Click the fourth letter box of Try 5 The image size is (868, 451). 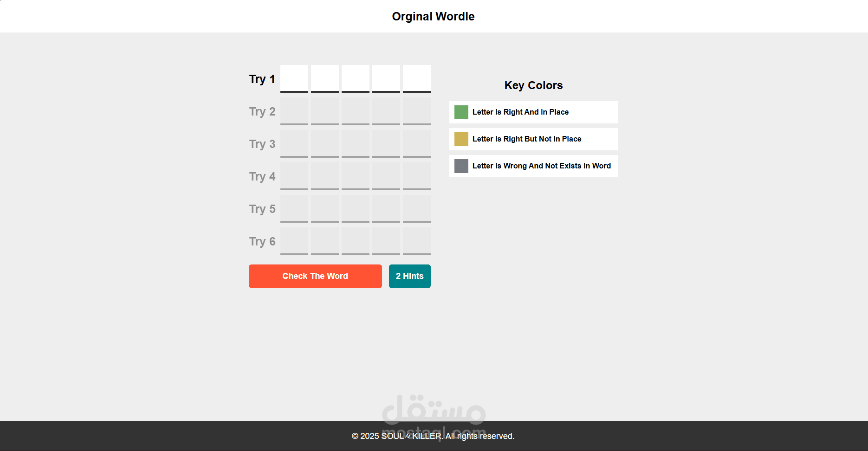(386, 209)
